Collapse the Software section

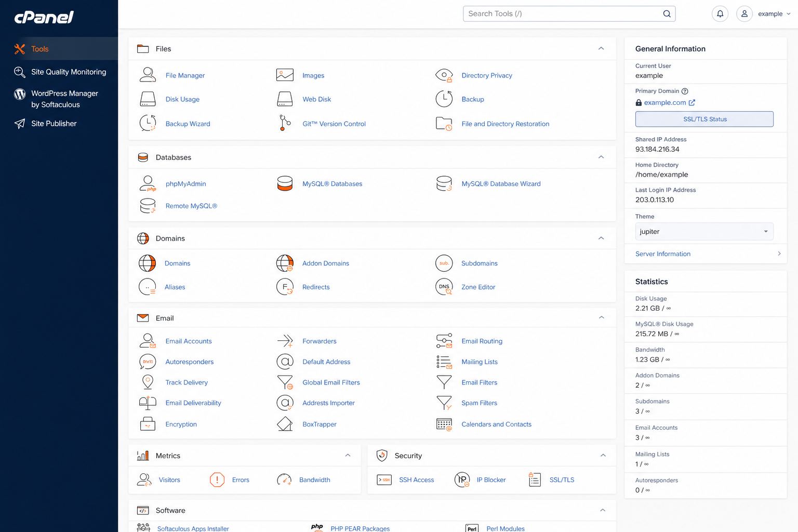603,510
